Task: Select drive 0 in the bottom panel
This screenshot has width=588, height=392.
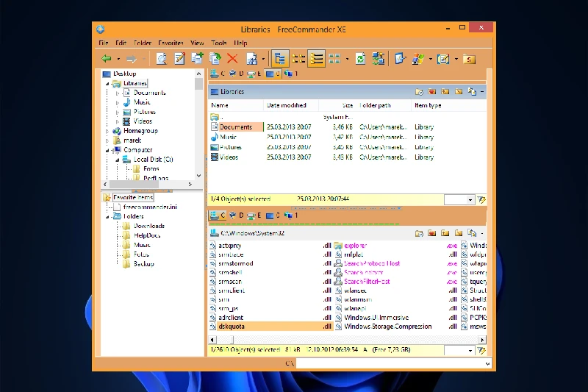Action: click(273, 215)
